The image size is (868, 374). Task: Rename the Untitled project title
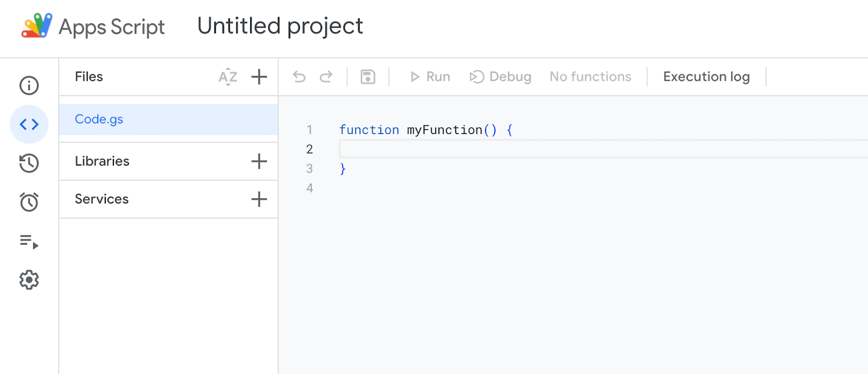point(280,26)
